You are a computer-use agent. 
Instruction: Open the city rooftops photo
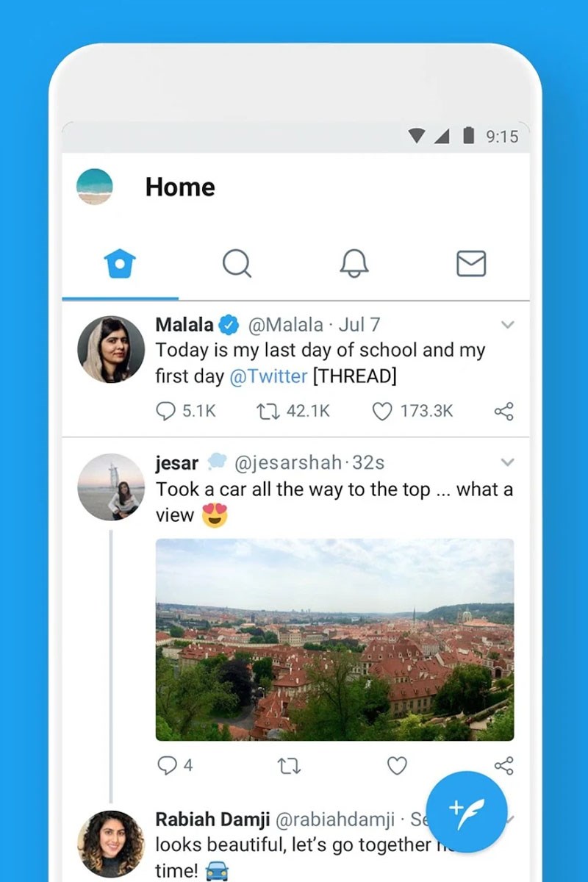tap(334, 639)
